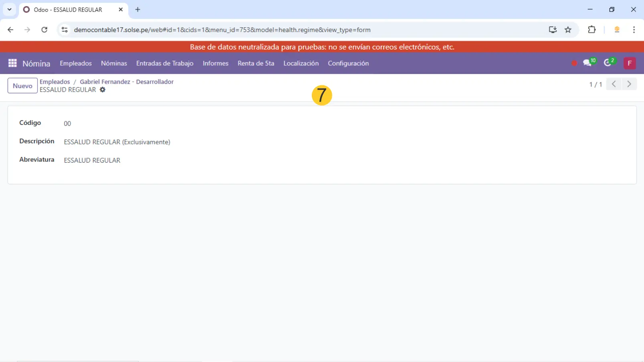
Task: Expand the Informes menu
Action: (x=215, y=63)
